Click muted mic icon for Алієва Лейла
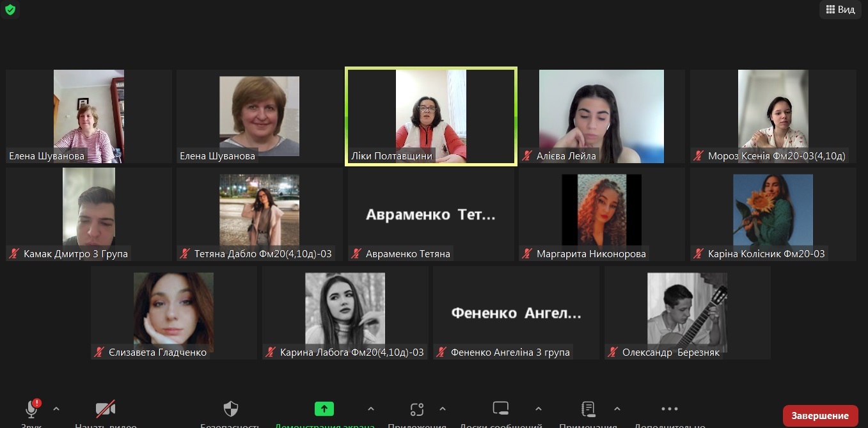 [x=528, y=155]
